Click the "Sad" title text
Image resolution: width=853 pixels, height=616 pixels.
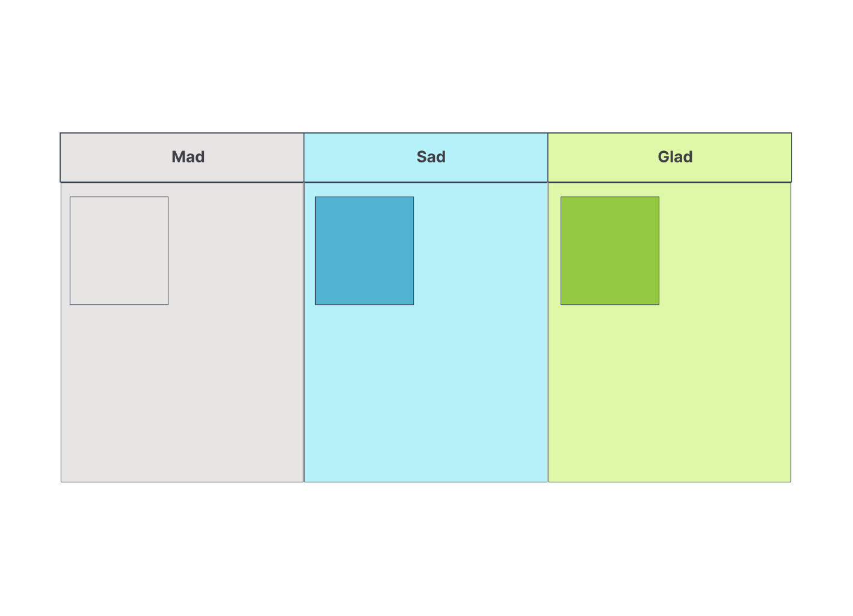[431, 157]
